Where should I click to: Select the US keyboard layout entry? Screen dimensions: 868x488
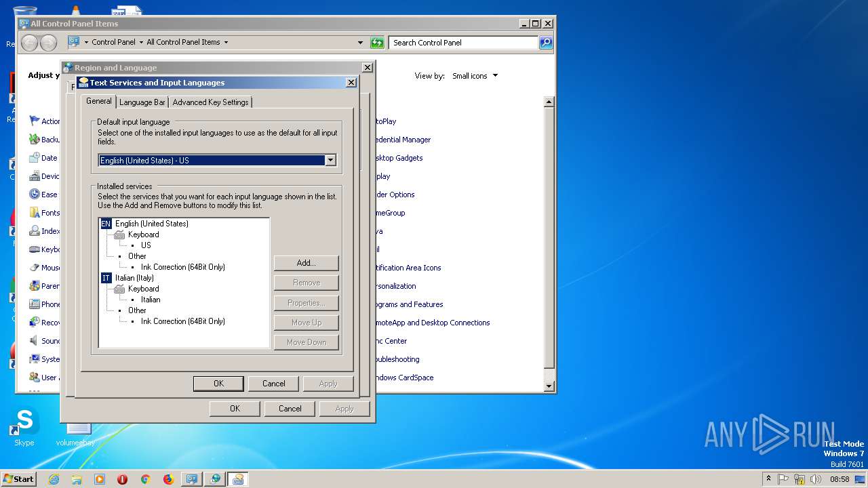[x=146, y=245]
